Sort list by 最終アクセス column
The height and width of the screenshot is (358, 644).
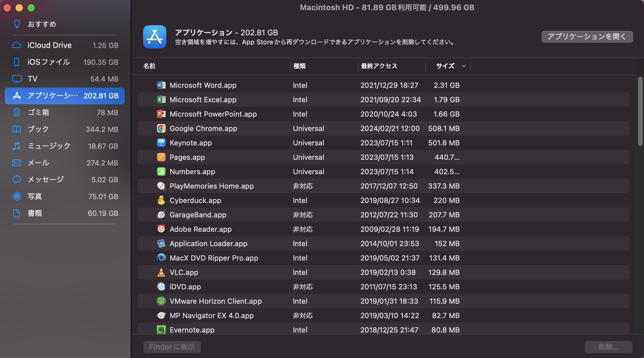tap(379, 66)
